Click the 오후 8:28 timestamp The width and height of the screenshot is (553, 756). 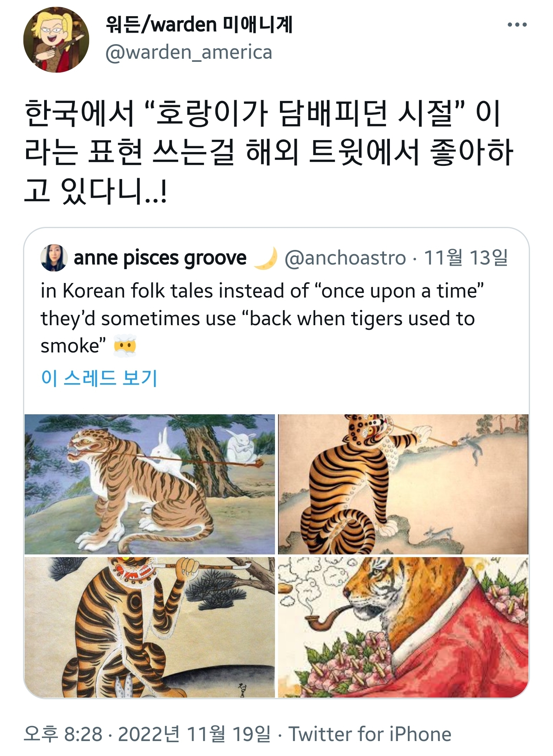63,734
